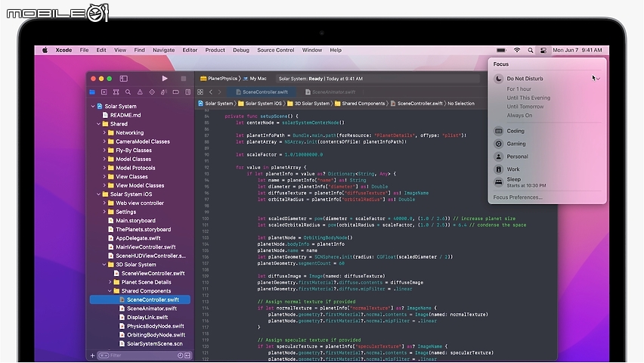The image size is (644, 363).
Task: Open the Editor menu
Action: point(189,50)
